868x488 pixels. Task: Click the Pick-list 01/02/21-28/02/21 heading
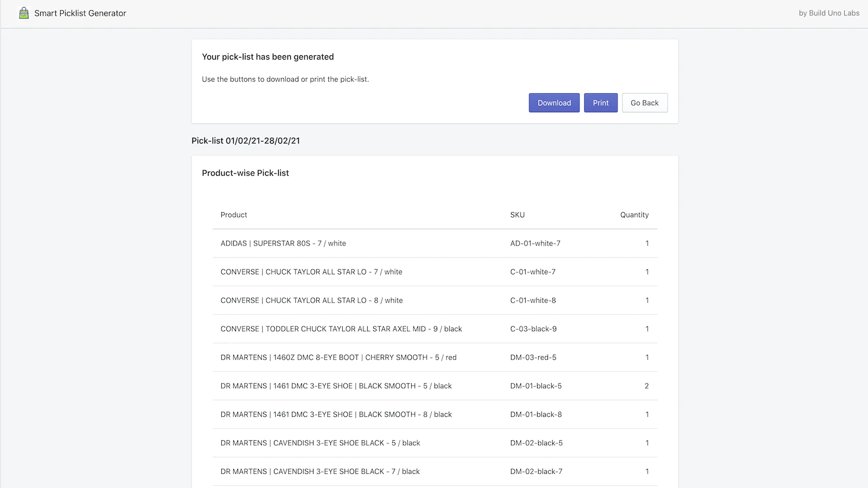[245, 140]
